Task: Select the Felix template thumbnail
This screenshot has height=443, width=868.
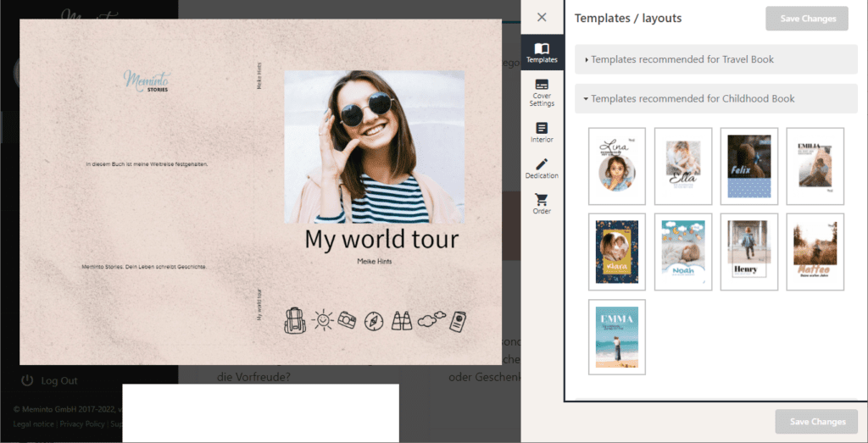Action: (x=749, y=167)
